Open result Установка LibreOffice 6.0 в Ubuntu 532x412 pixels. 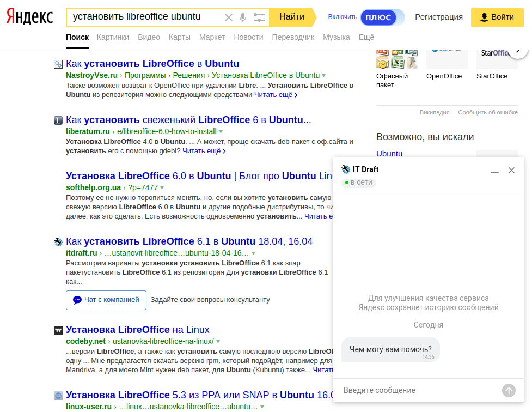(199, 176)
